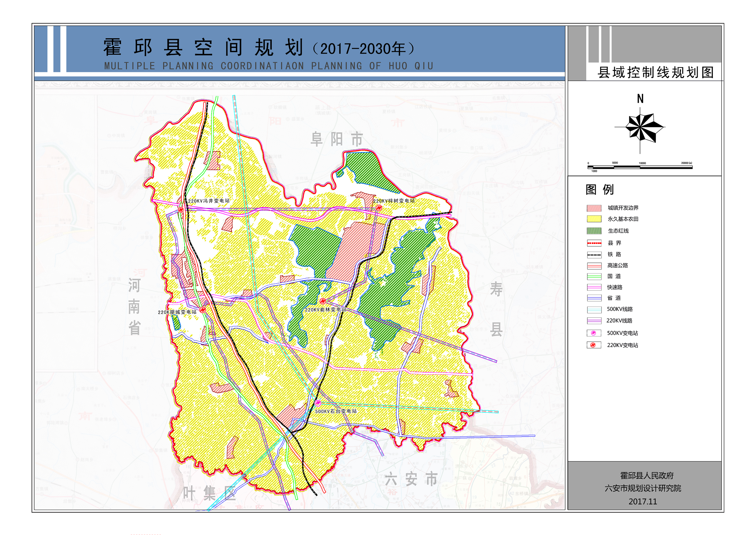756x535 pixels.
Task: Click the 500KV线路 legend line symbol
Action: (x=594, y=309)
